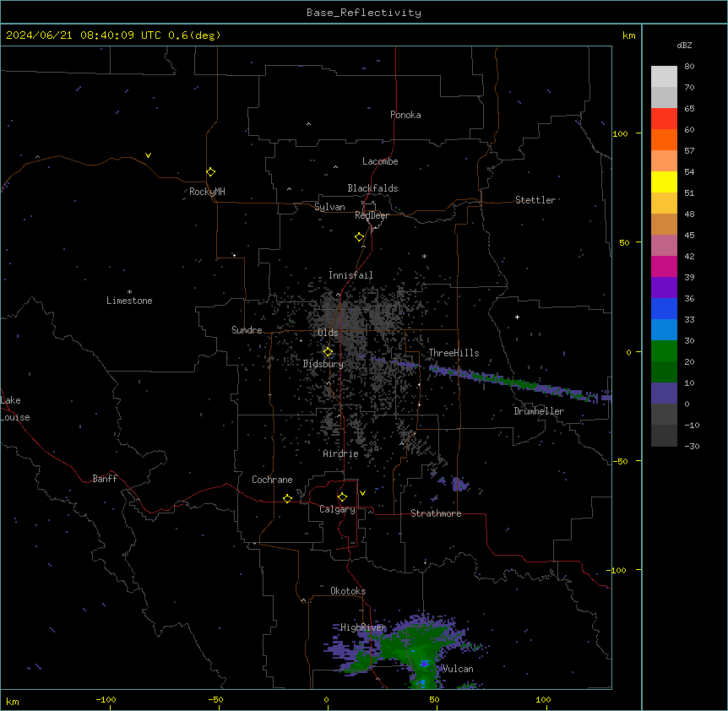The width and height of the screenshot is (728, 711).
Task: Click the 2024/06/21 08:40:09 UTC timestamp
Action: [84, 35]
